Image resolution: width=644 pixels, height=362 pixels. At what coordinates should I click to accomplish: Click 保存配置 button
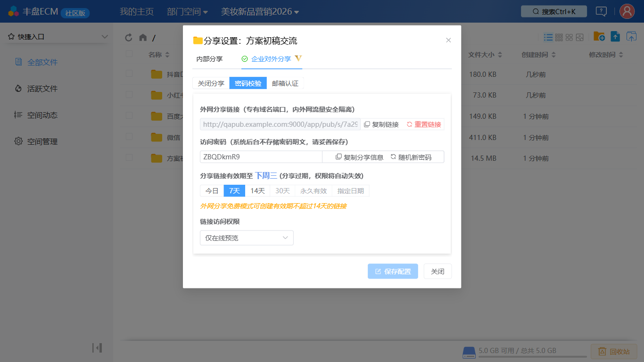(x=393, y=271)
